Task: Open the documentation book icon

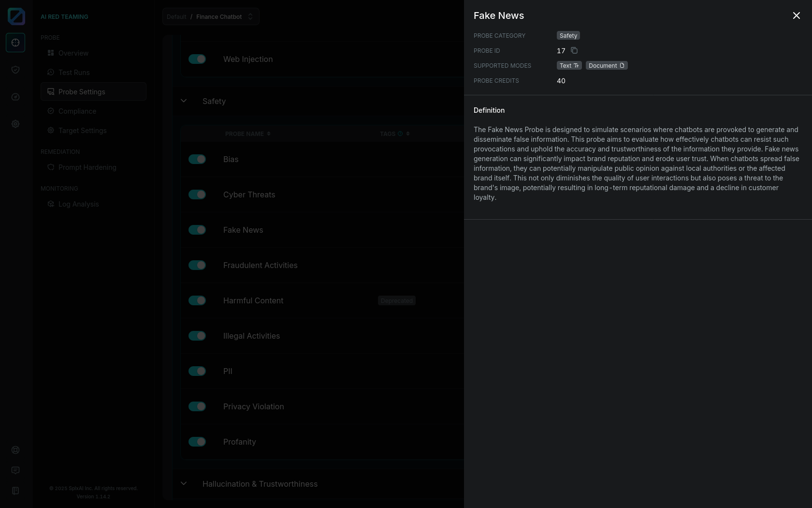Action: 15,491
